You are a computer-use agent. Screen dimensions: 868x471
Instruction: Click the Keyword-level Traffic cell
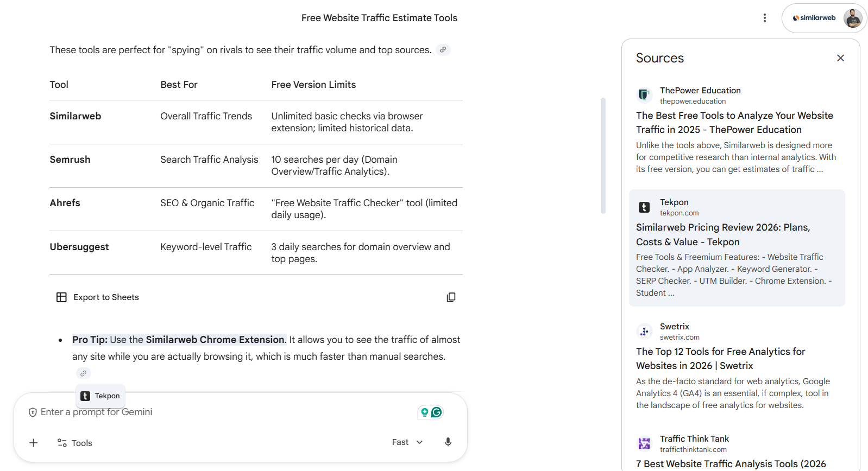click(x=206, y=247)
